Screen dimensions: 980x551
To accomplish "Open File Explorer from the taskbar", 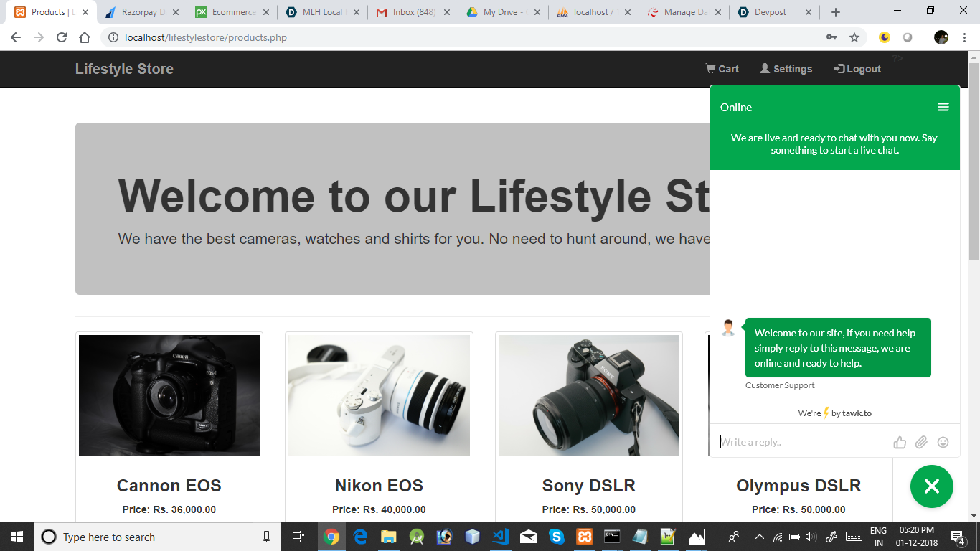I will pos(388,537).
